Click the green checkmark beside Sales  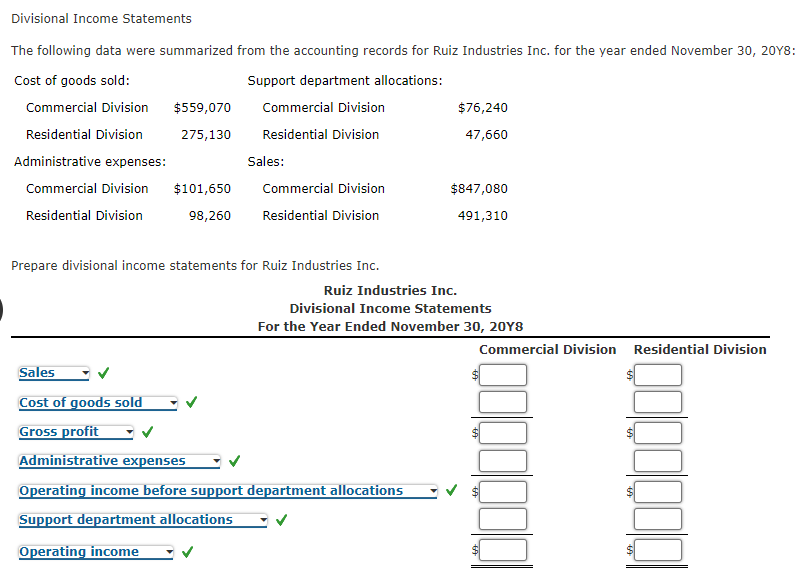pos(103,372)
